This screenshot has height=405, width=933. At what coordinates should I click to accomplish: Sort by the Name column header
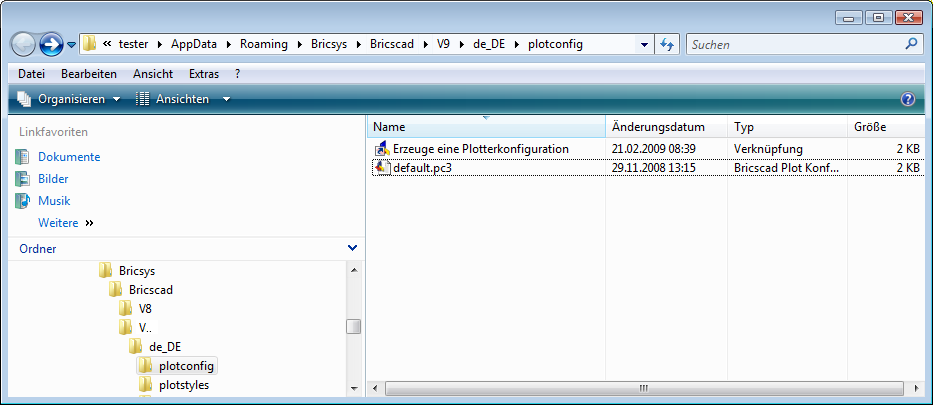(x=487, y=127)
